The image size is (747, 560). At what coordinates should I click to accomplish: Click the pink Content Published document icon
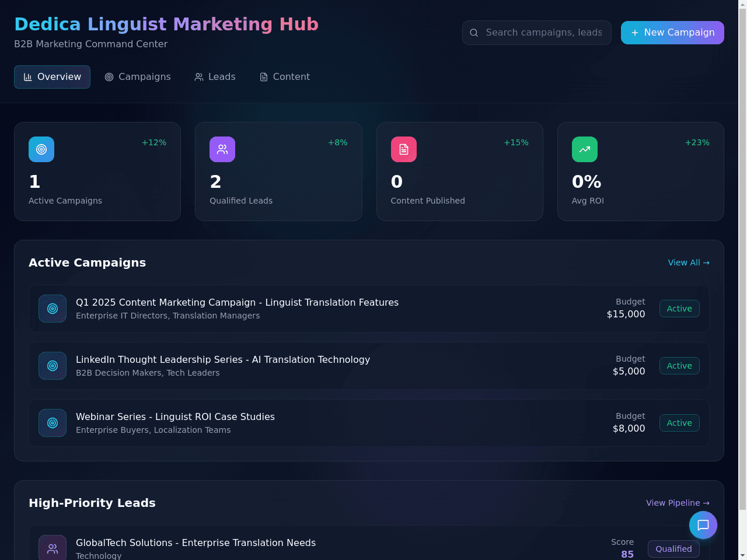tap(404, 149)
